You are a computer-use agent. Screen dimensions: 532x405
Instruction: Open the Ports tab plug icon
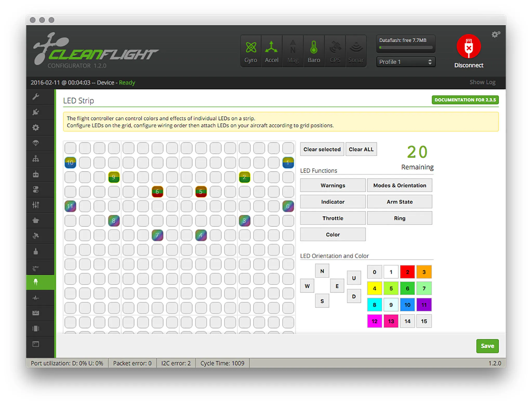tap(36, 112)
